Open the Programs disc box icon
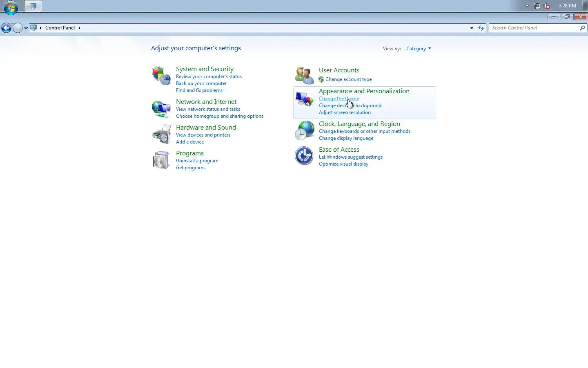Screen dimensions: 588x368 161,160
